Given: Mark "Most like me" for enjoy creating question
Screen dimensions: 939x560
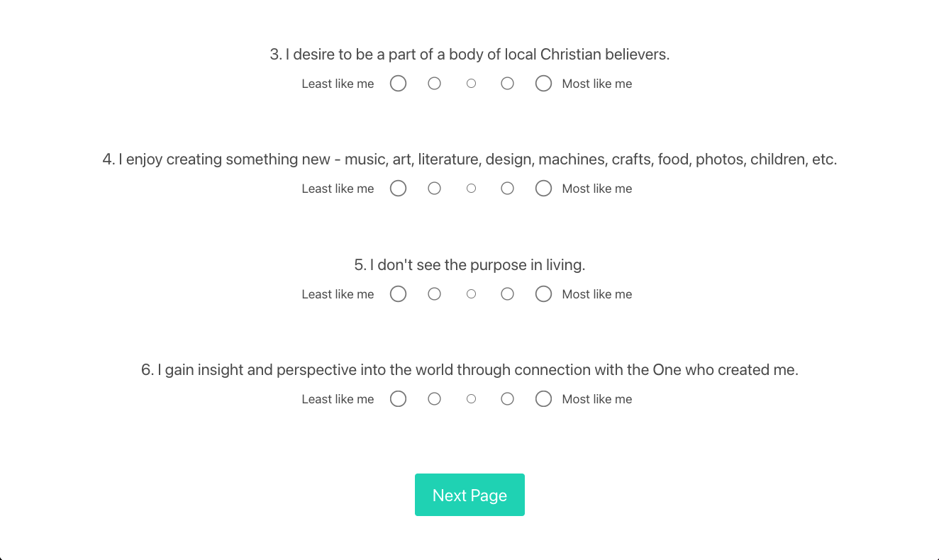Looking at the screenshot, I should 543,189.
